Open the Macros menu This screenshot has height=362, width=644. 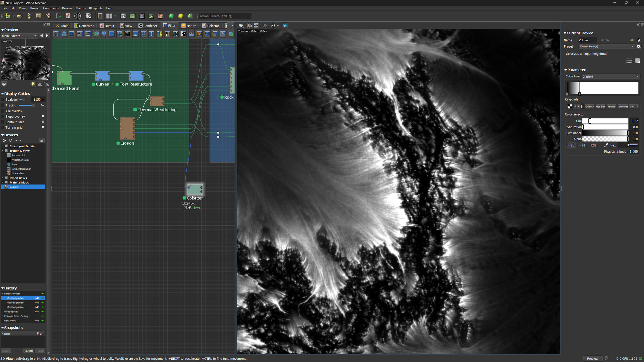click(x=80, y=8)
